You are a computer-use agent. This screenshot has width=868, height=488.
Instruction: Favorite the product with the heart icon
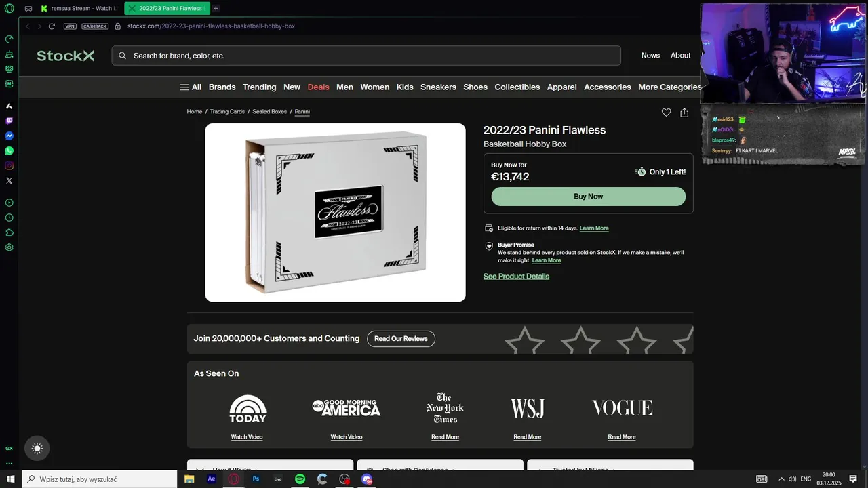point(666,113)
